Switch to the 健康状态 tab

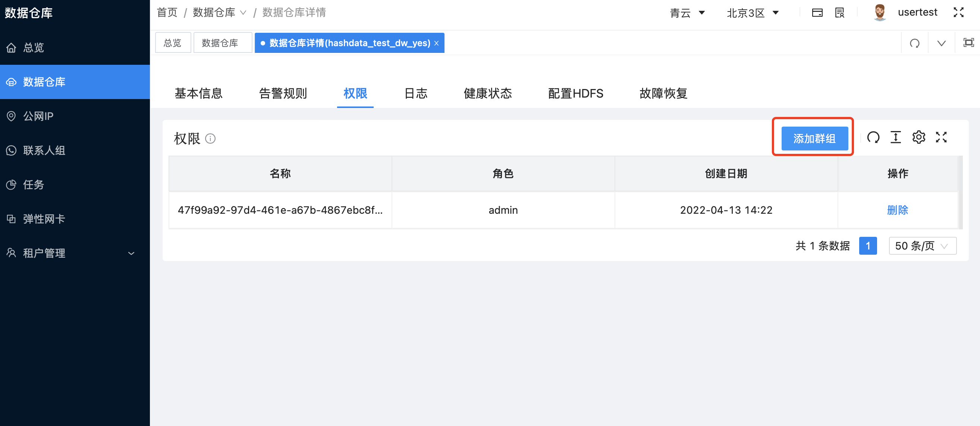tap(487, 93)
